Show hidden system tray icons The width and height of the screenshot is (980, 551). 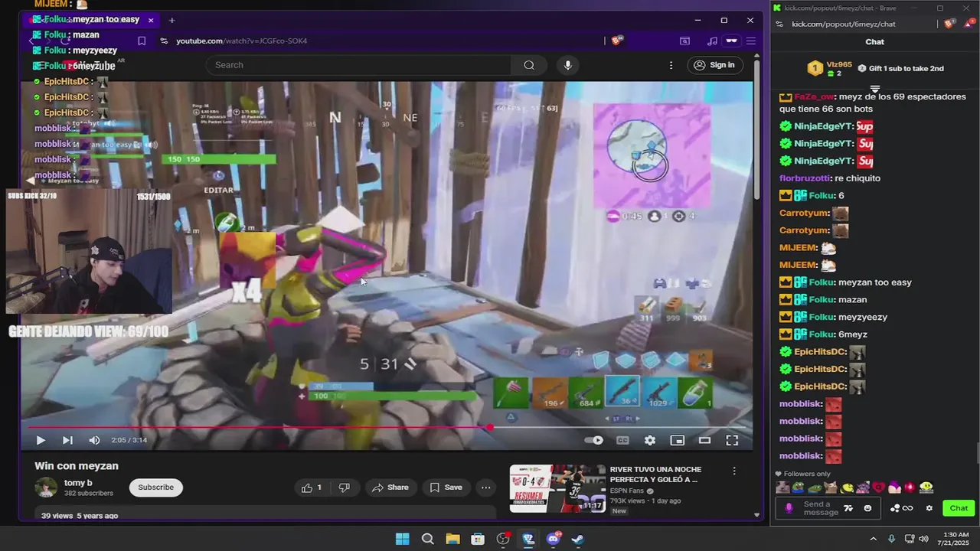(x=873, y=539)
